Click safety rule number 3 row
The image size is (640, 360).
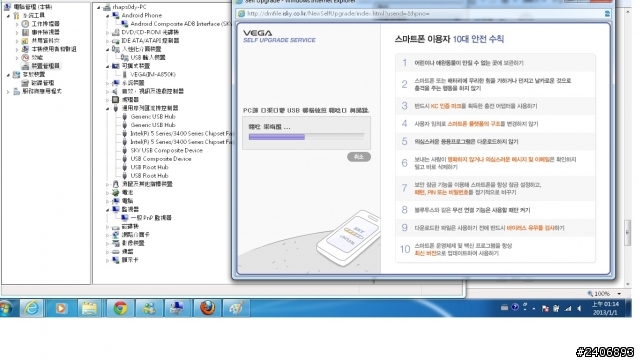click(495, 106)
